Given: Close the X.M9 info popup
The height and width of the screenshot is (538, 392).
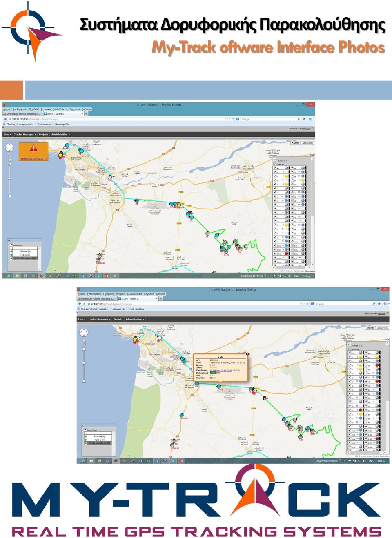Looking at the screenshot, I should [x=247, y=354].
